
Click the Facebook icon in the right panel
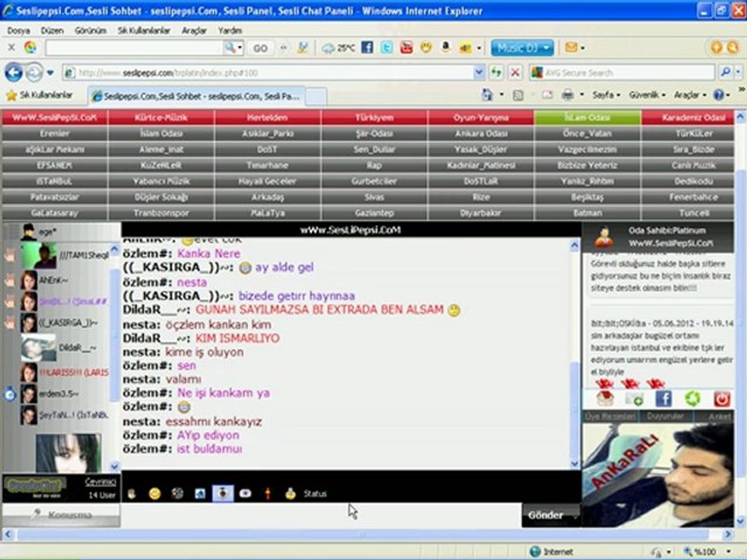[x=663, y=398]
